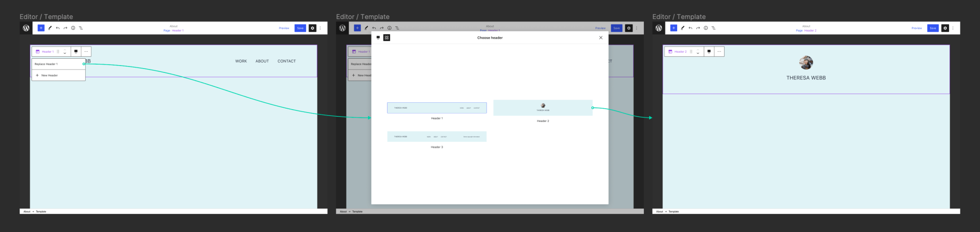The width and height of the screenshot is (980, 232).
Task: Click the Header 2 block mover arrows
Action: click(x=698, y=51)
